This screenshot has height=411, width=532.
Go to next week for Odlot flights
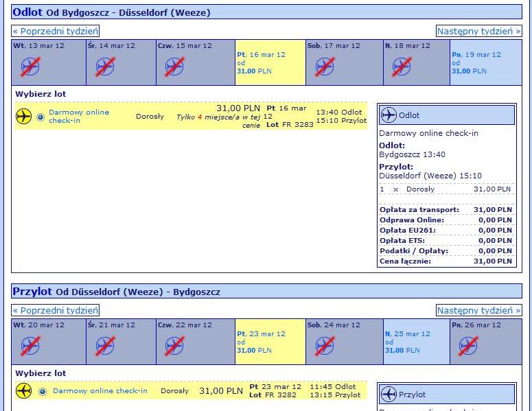[478, 31]
